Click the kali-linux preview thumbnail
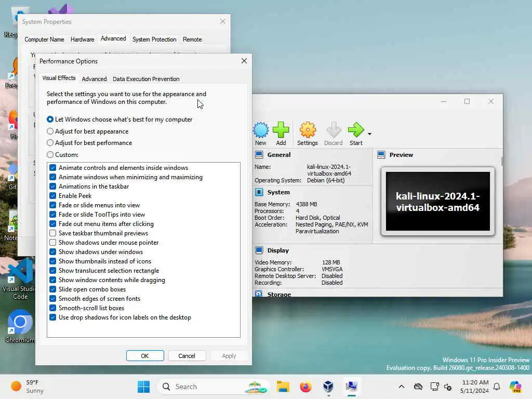This screenshot has width=532, height=399. click(x=437, y=201)
